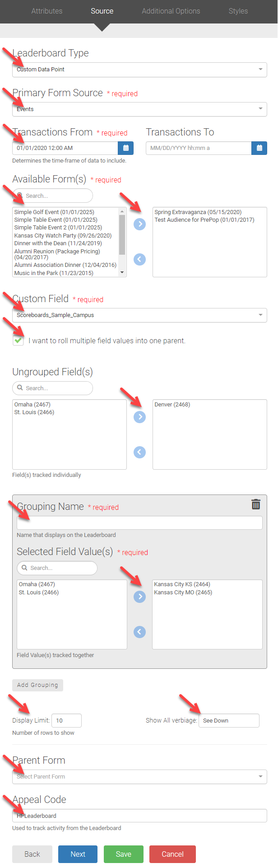
Task: Click into the Grouping Name field
Action: [x=139, y=523]
